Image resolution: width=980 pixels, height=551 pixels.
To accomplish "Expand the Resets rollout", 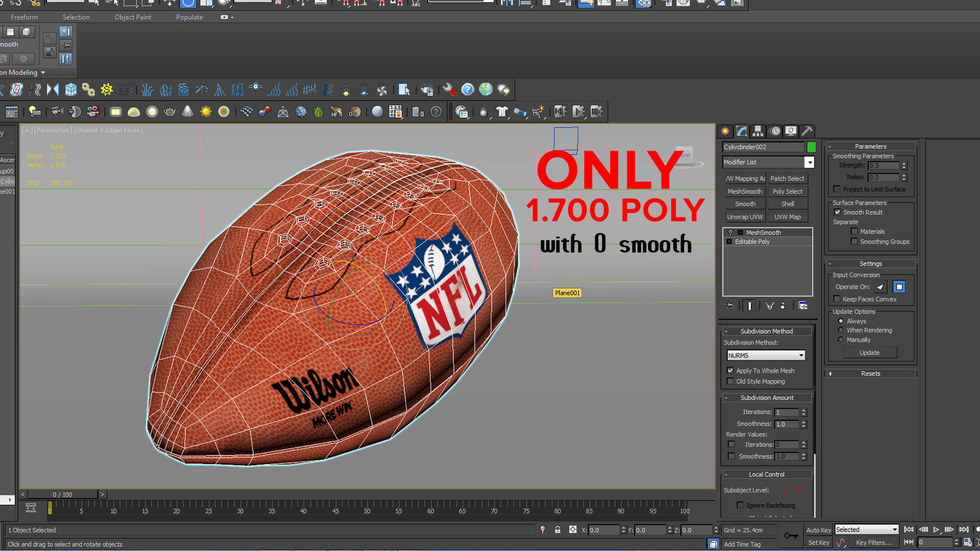I will (871, 373).
